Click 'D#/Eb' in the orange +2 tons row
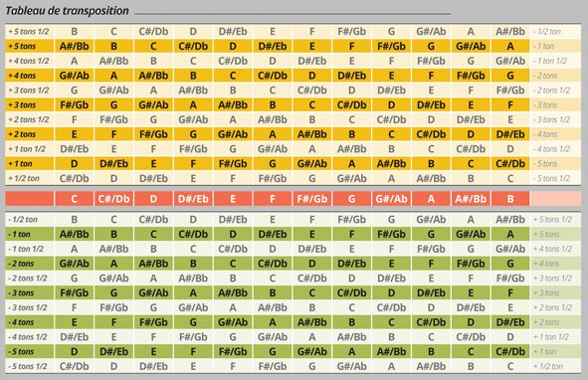 tap(510, 134)
